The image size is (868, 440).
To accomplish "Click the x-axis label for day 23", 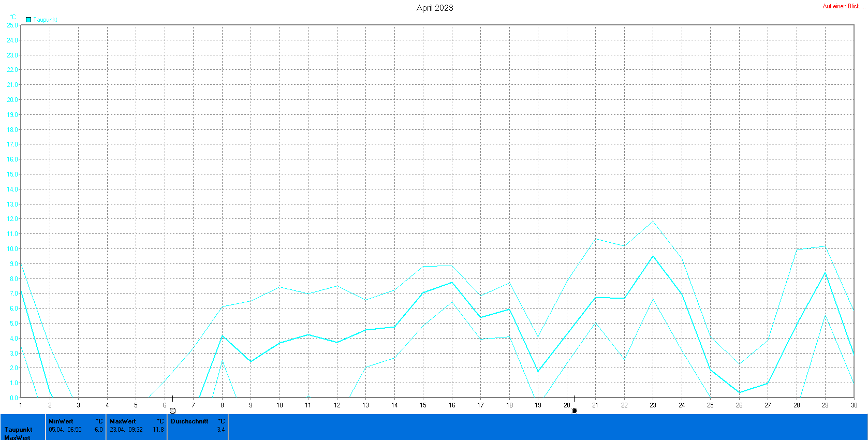I will (x=653, y=405).
